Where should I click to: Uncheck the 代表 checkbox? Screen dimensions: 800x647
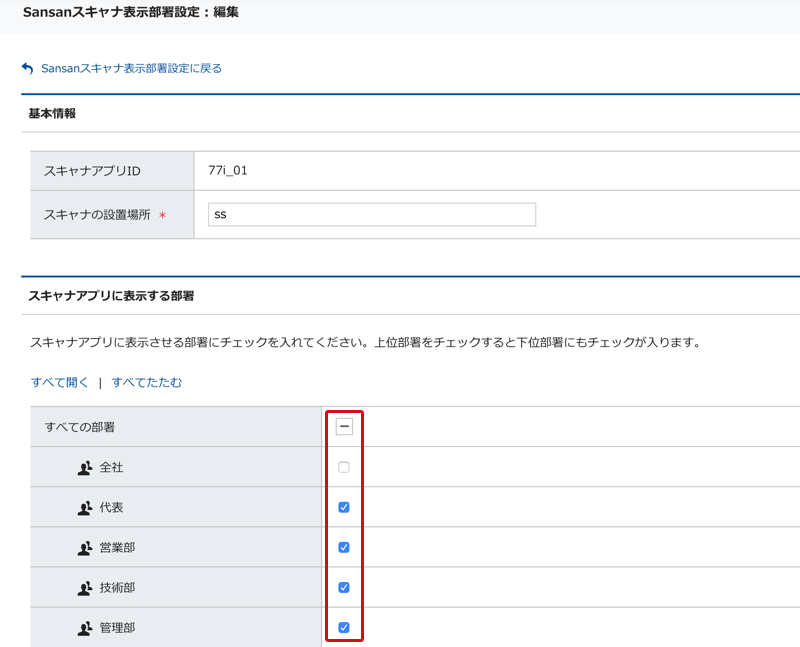coord(344,507)
